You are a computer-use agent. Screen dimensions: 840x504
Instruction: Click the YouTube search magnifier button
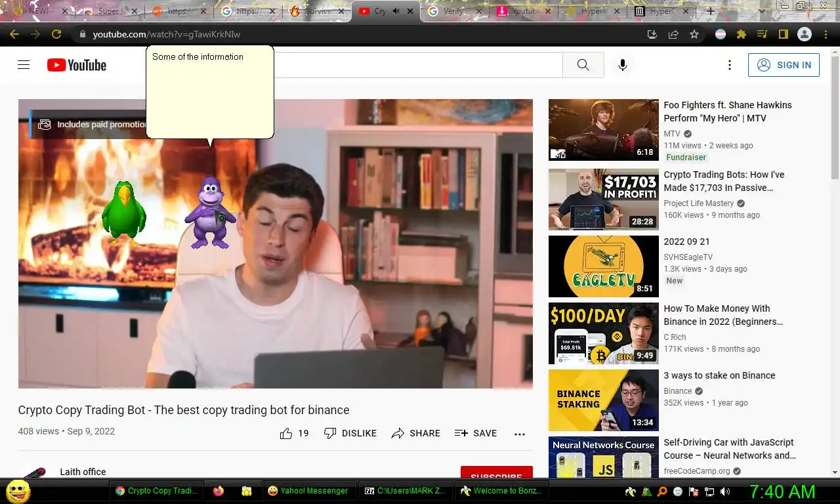(583, 65)
